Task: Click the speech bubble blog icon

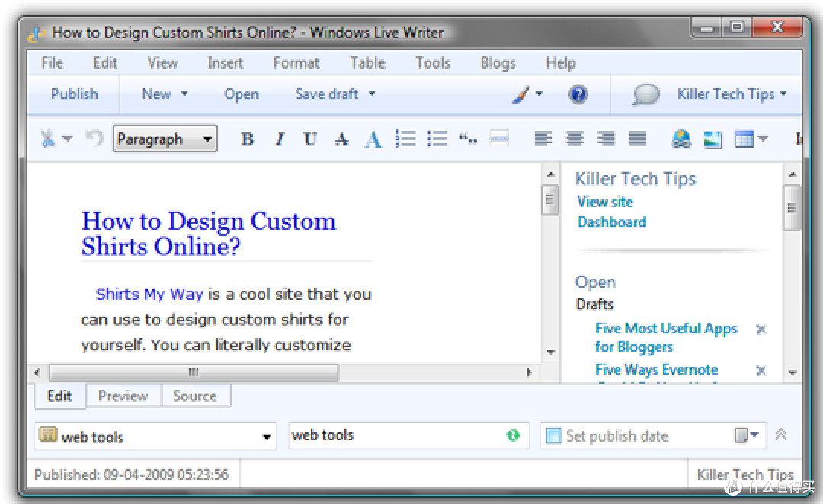Action: [x=646, y=94]
